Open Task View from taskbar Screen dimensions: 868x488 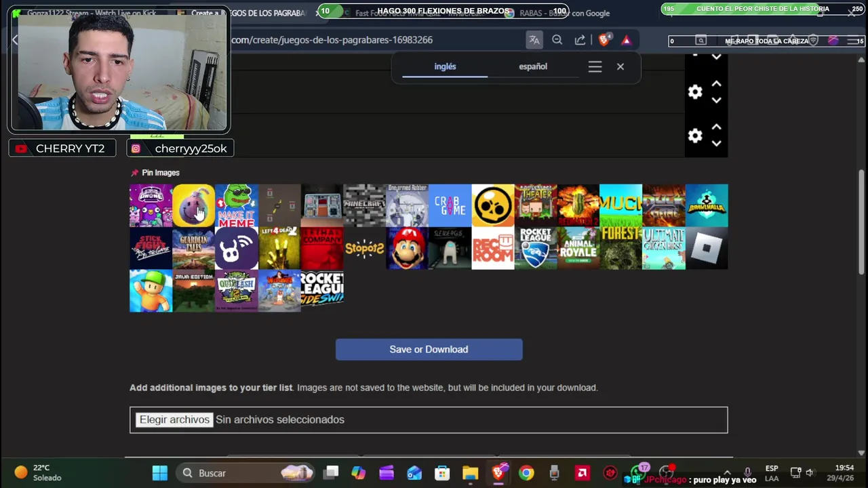point(331,473)
